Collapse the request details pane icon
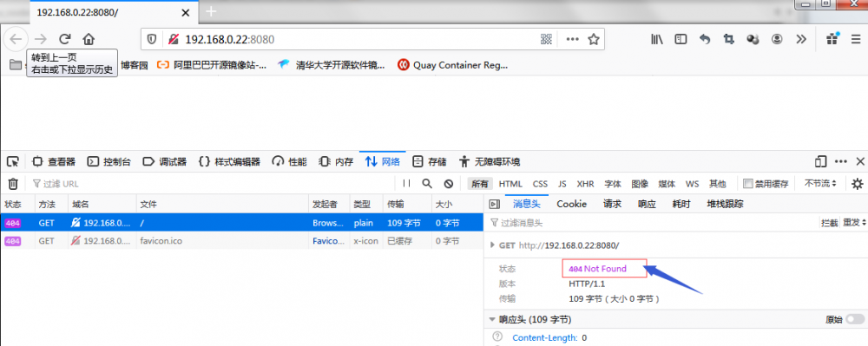Viewport: 868px width, 346px height. [495, 204]
